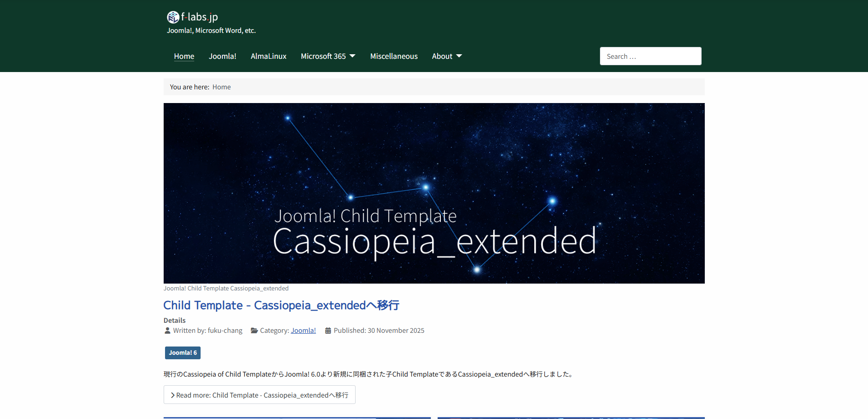Click the Microsoft 365 menu label
The height and width of the screenshot is (419, 868).
click(323, 56)
